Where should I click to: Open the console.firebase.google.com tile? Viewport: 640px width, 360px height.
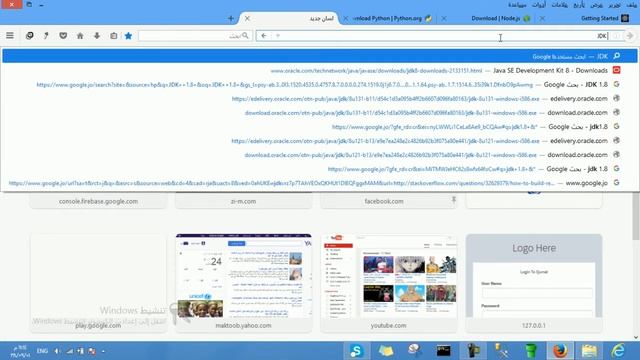(98, 200)
